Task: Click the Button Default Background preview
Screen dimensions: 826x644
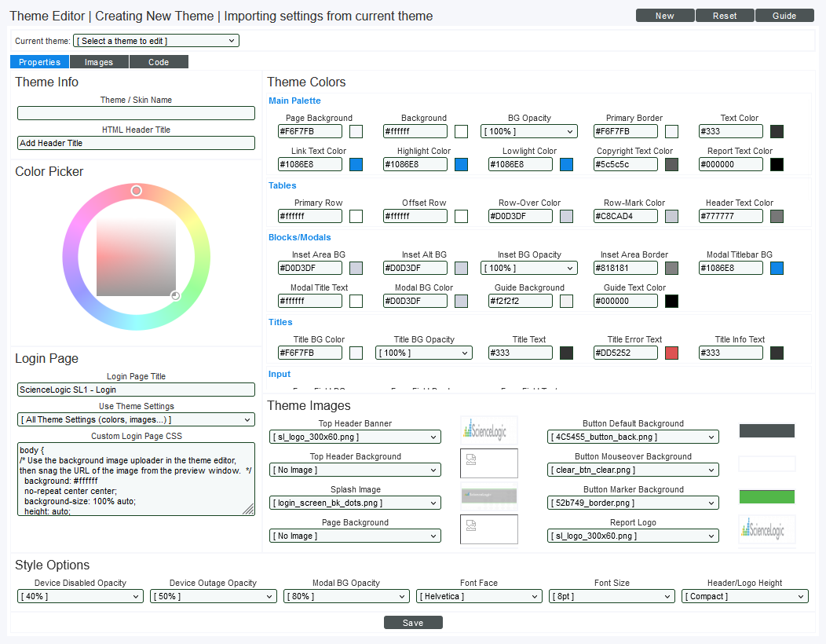Action: coord(766,430)
